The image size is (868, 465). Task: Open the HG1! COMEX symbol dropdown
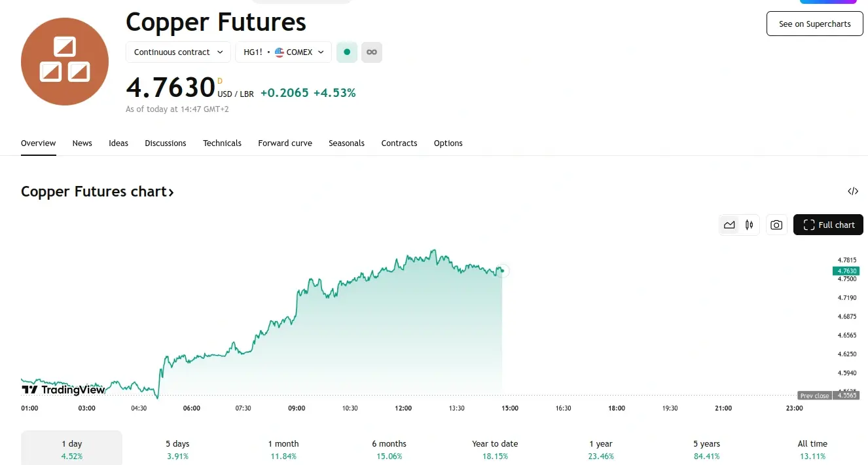point(283,52)
